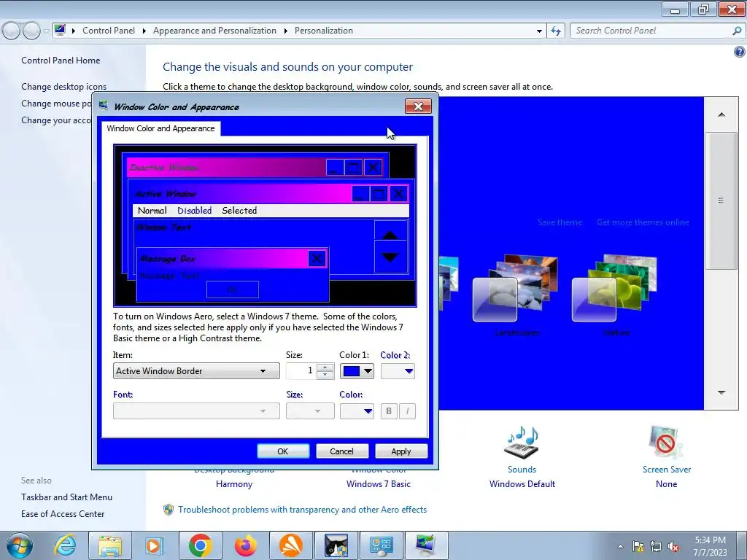The image size is (747, 560).
Task: Click the Help question mark icon
Action: tap(740, 52)
